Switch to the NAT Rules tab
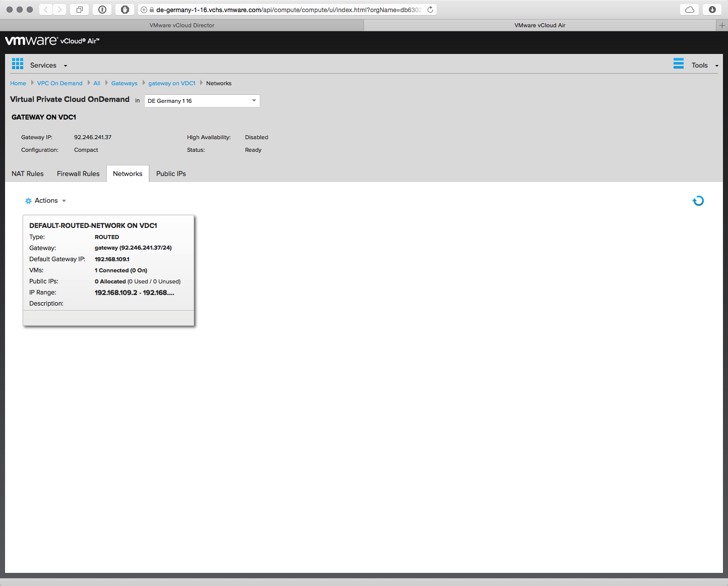Screen dimensions: 728x586 coord(28,173)
